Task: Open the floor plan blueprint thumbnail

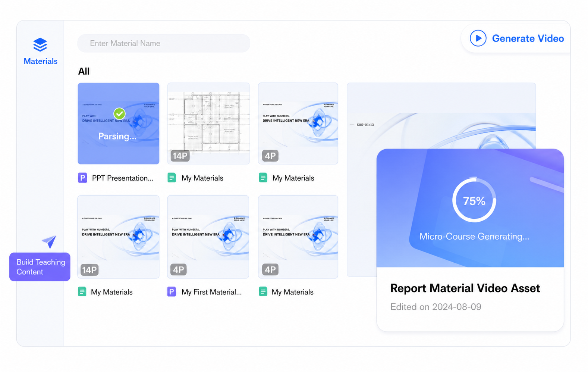Action: tap(208, 124)
